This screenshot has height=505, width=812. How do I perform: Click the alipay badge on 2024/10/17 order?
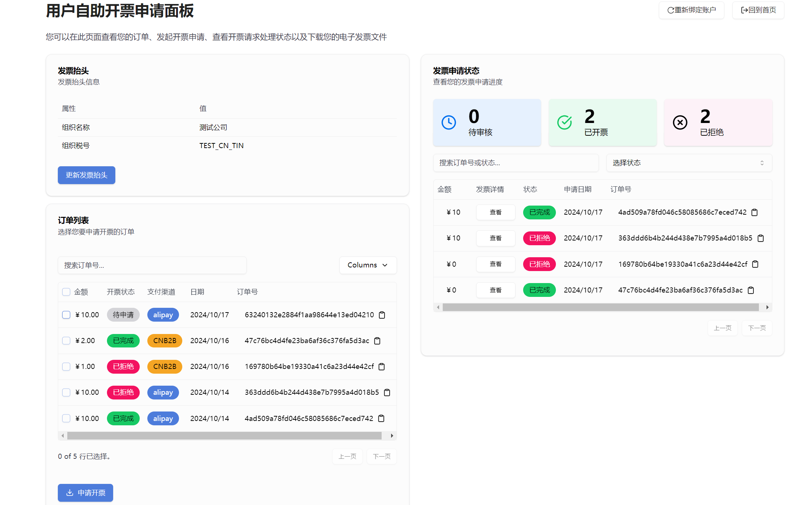click(163, 315)
